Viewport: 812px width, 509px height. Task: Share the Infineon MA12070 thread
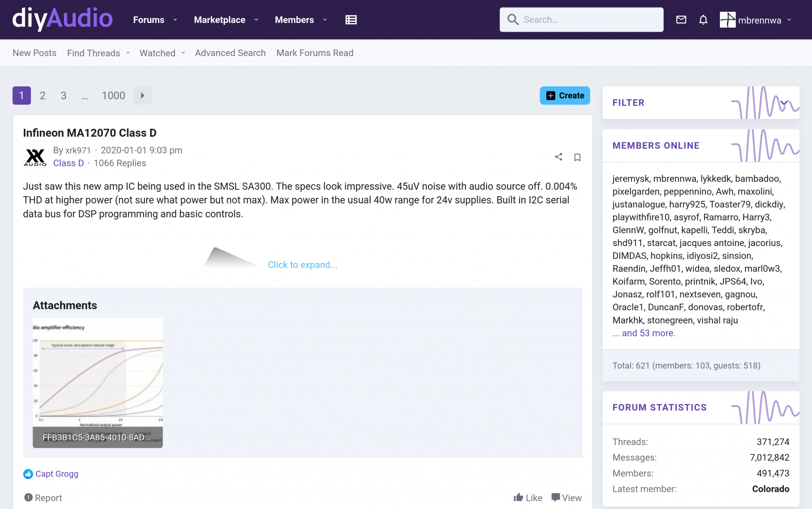click(559, 157)
